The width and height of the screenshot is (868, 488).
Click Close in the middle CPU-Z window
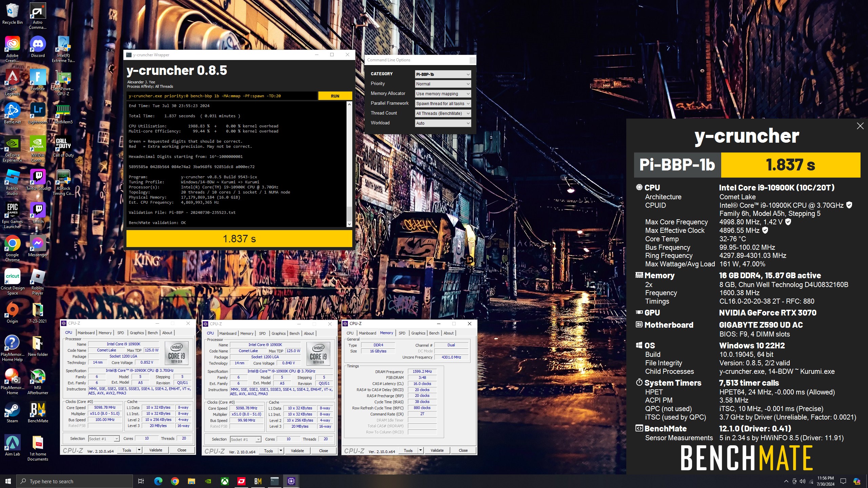pyautogui.click(x=323, y=451)
